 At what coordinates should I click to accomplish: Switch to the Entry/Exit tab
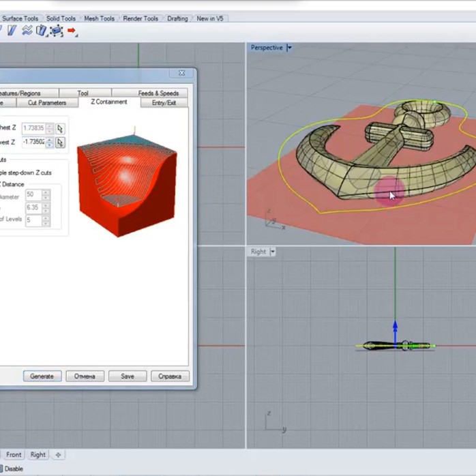click(164, 102)
